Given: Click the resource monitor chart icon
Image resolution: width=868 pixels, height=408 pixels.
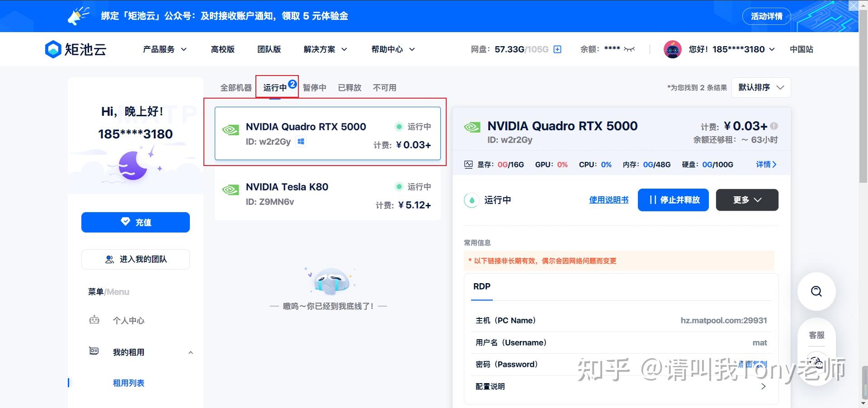Looking at the screenshot, I should (x=468, y=164).
